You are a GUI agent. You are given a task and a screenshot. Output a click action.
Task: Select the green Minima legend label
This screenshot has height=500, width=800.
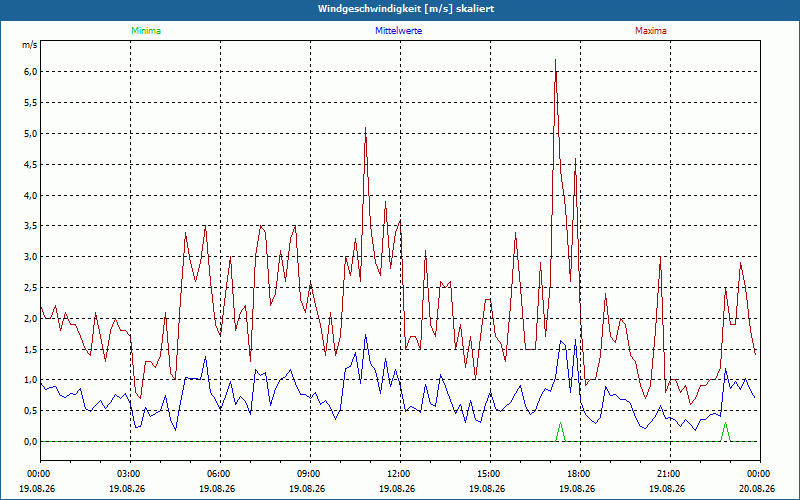[146, 31]
